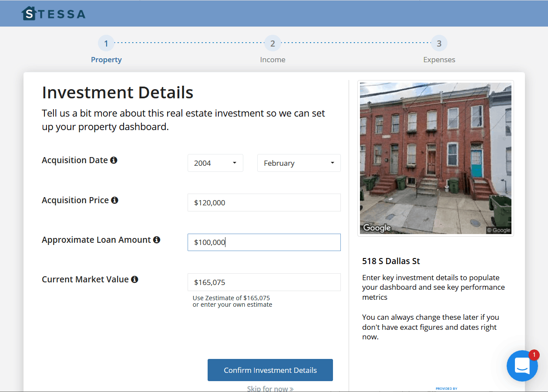Image resolution: width=548 pixels, height=392 pixels.
Task: Go to step 1 Property
Action: click(x=106, y=44)
